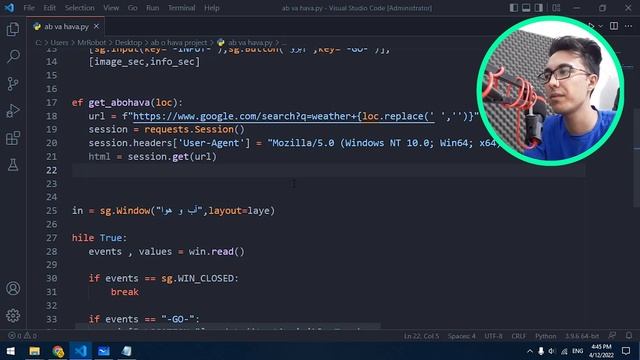Open the Source Control view
Viewport: 640px width, 360px height.
13,84
